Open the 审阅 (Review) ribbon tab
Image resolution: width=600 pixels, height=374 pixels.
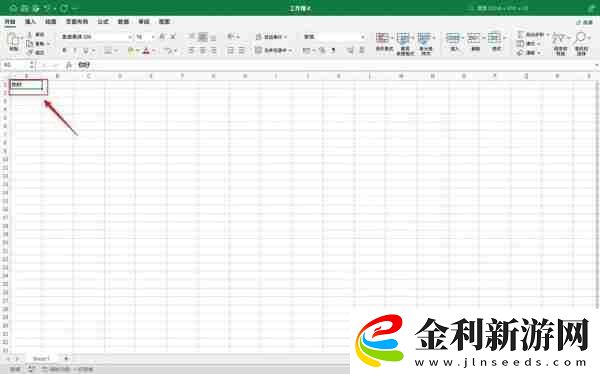(144, 22)
